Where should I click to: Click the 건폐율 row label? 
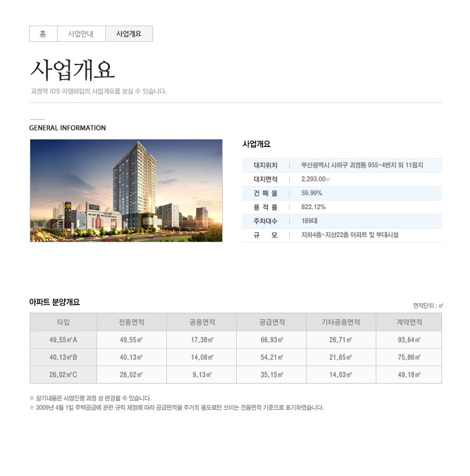tap(265, 193)
